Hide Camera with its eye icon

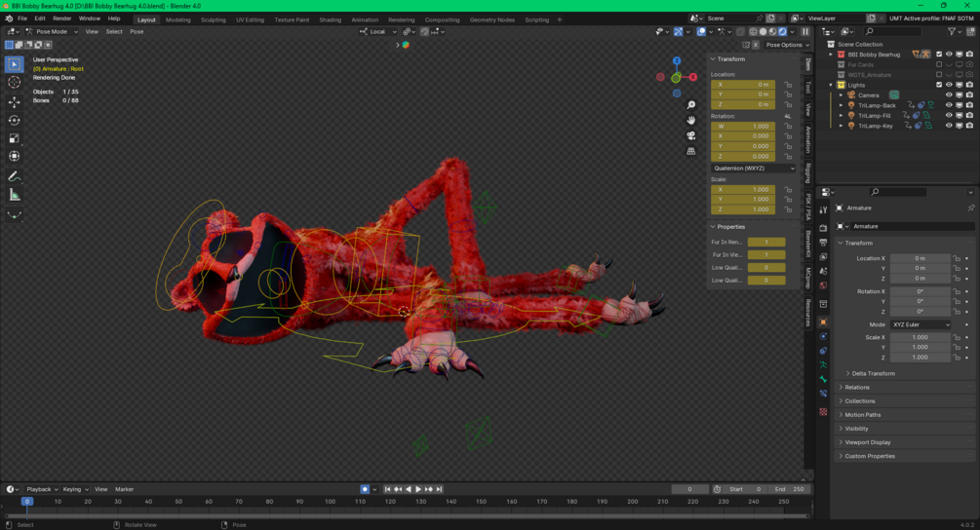click(949, 95)
